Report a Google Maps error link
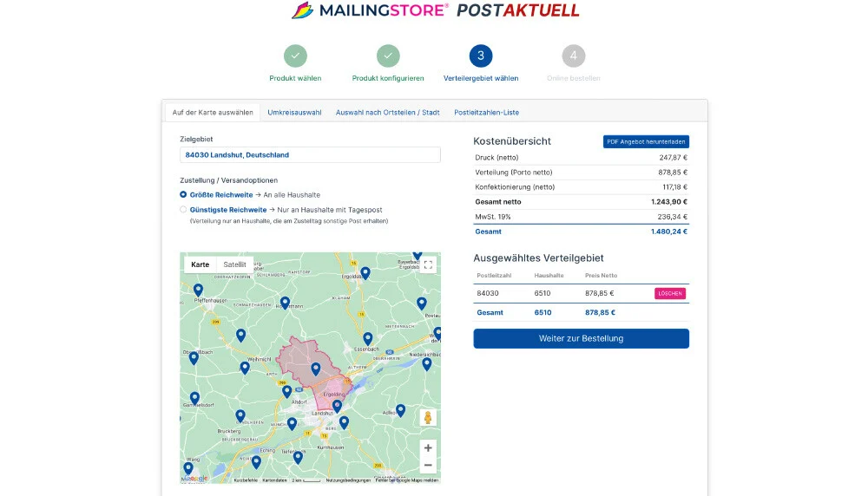 pyautogui.click(x=407, y=480)
